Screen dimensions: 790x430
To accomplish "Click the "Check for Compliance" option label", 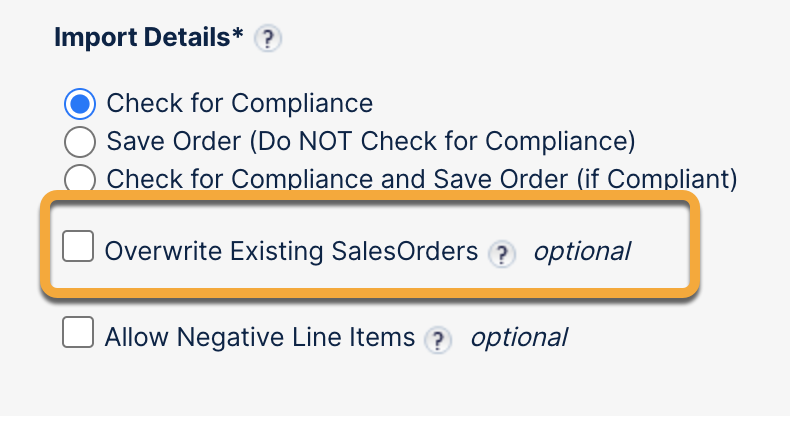I will click(240, 103).
